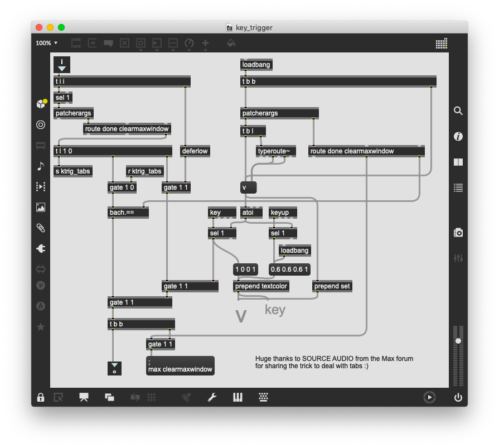This screenshot has height=448, width=499.
Task: Open the Objects browser cube icon
Action: click(41, 104)
